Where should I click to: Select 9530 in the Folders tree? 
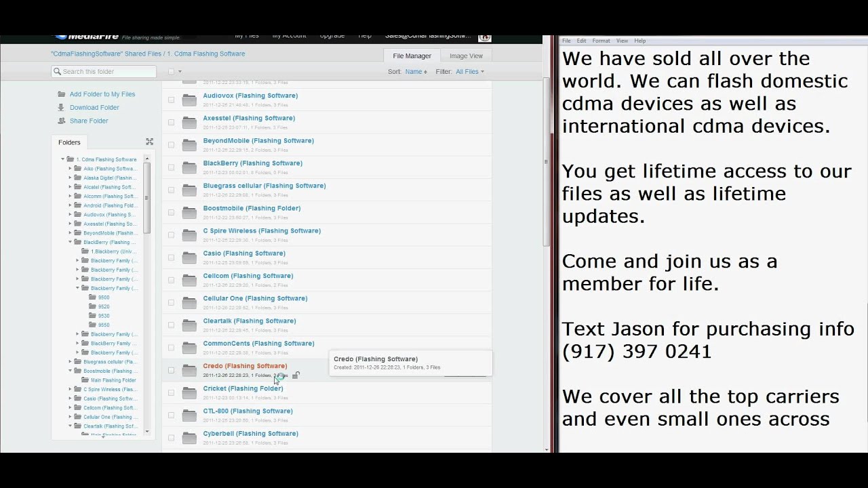(x=104, y=316)
